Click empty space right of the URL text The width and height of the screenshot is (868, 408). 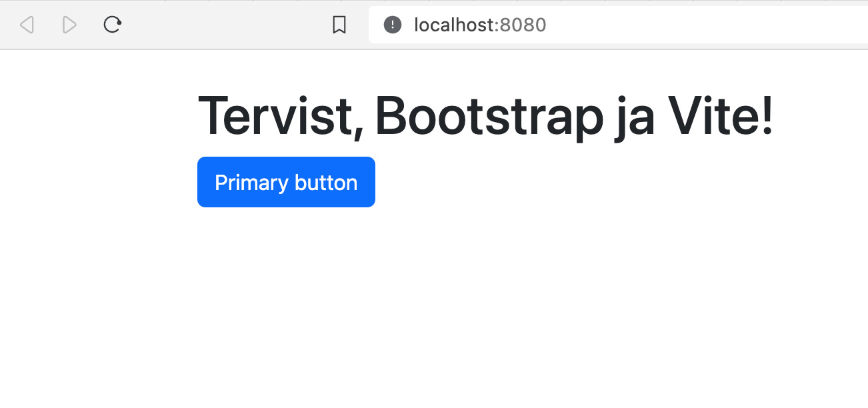pos(700,25)
